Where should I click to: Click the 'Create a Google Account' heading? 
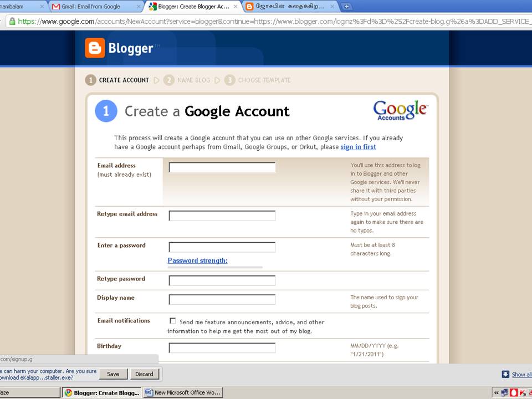tap(207, 111)
